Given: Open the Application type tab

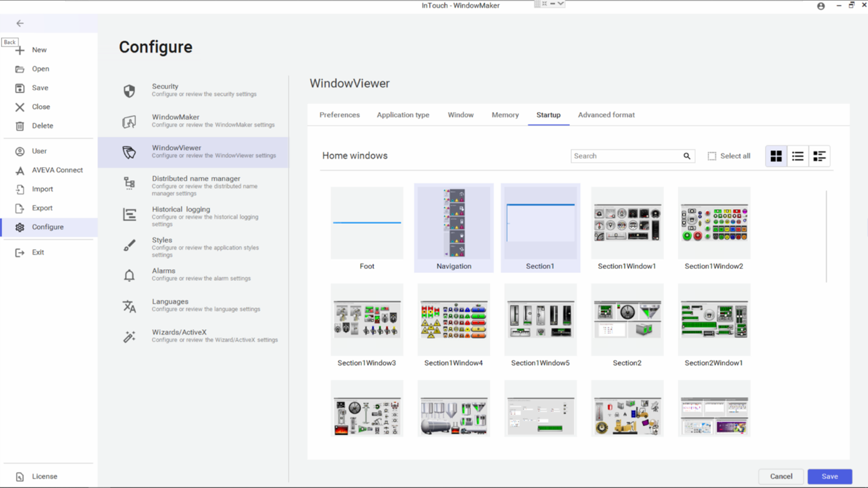Looking at the screenshot, I should pos(403,115).
